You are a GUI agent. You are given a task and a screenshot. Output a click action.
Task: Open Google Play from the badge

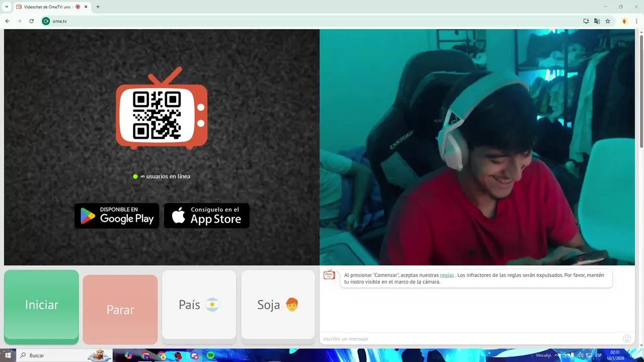116,216
